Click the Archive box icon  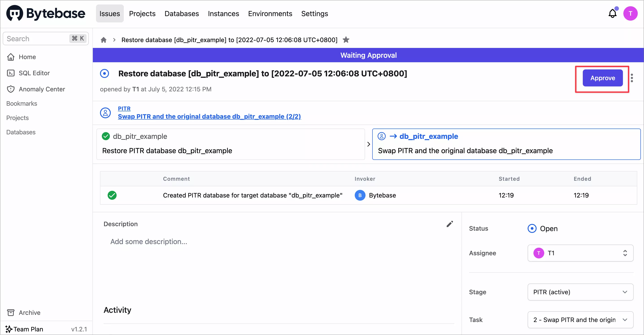(11, 313)
